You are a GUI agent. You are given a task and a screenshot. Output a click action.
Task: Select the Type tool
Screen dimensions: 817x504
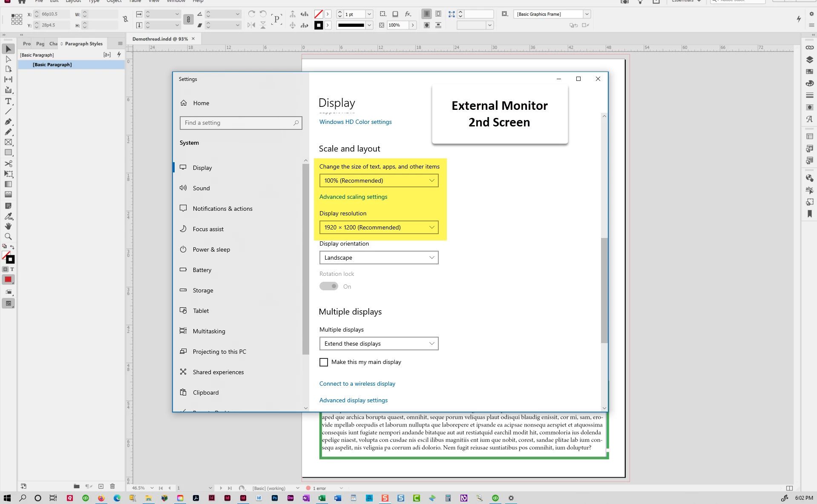pos(8,101)
